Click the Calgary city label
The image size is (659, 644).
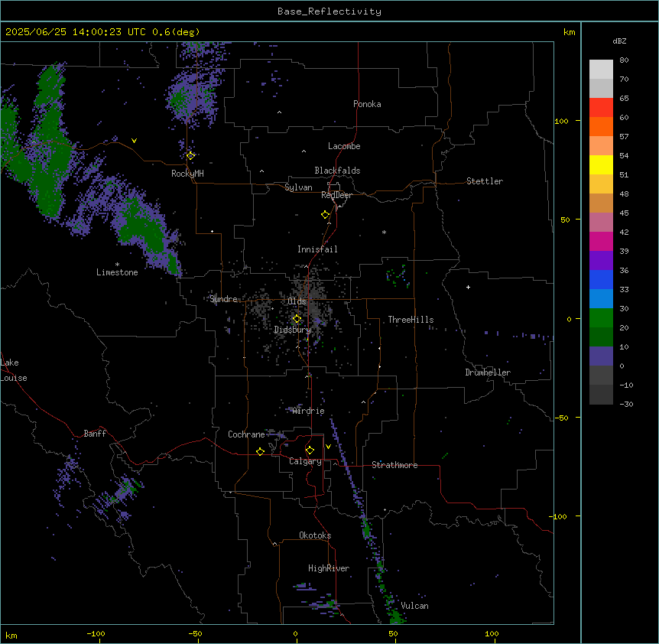pyautogui.click(x=305, y=461)
